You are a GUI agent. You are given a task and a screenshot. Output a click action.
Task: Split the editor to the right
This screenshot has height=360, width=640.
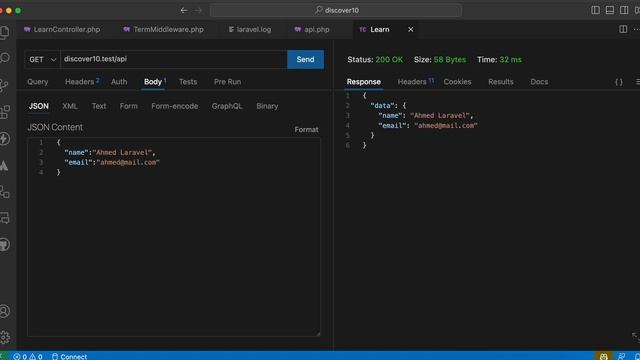click(x=623, y=29)
